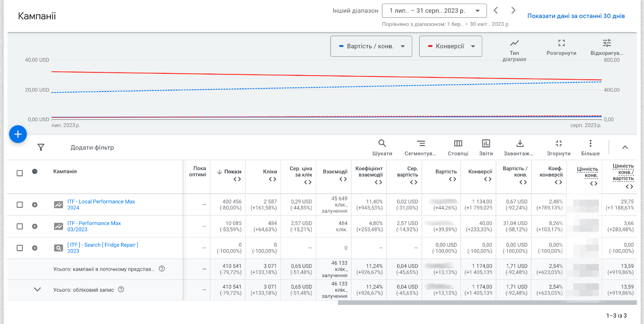
Task: Open chart type (Тип діаграми) selector
Action: coord(514,43)
